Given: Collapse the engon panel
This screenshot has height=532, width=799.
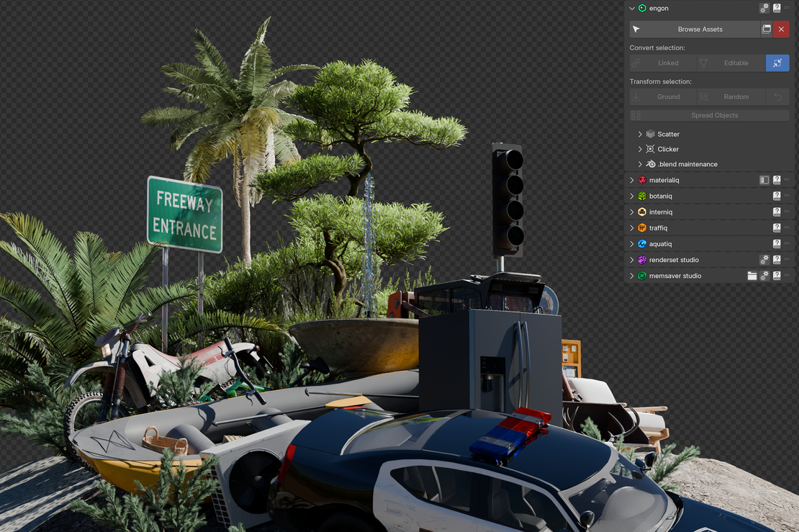Looking at the screenshot, I should [x=632, y=9].
